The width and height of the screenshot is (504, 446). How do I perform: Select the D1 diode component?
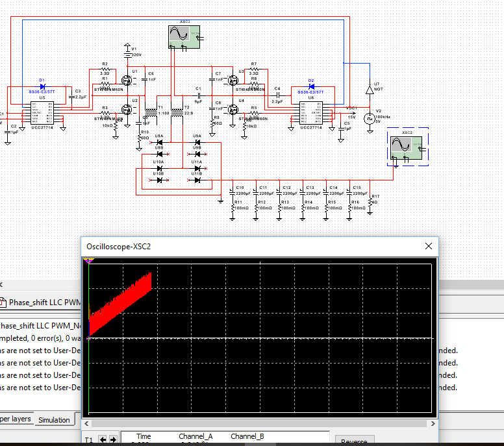(x=42, y=86)
